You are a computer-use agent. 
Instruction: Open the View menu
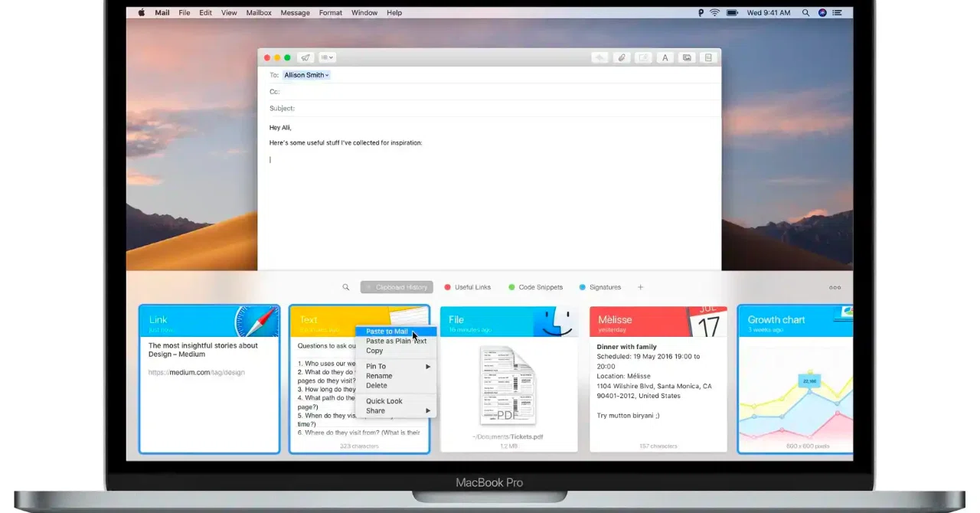pos(229,13)
